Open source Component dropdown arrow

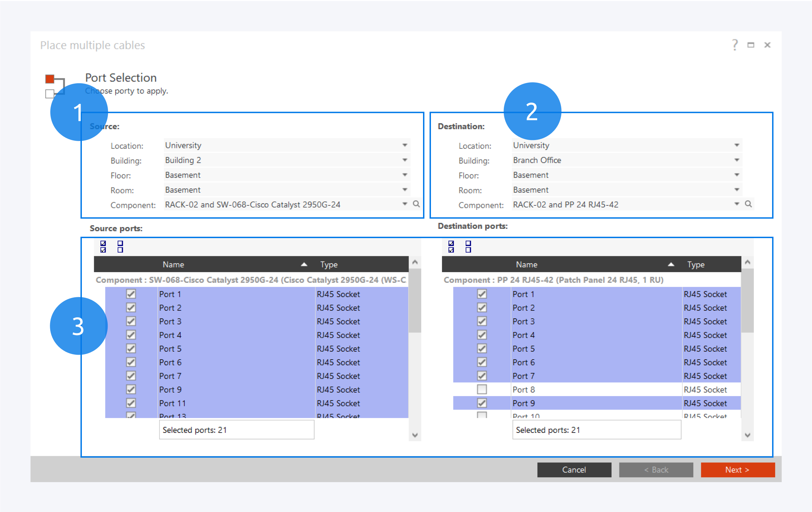tap(405, 204)
